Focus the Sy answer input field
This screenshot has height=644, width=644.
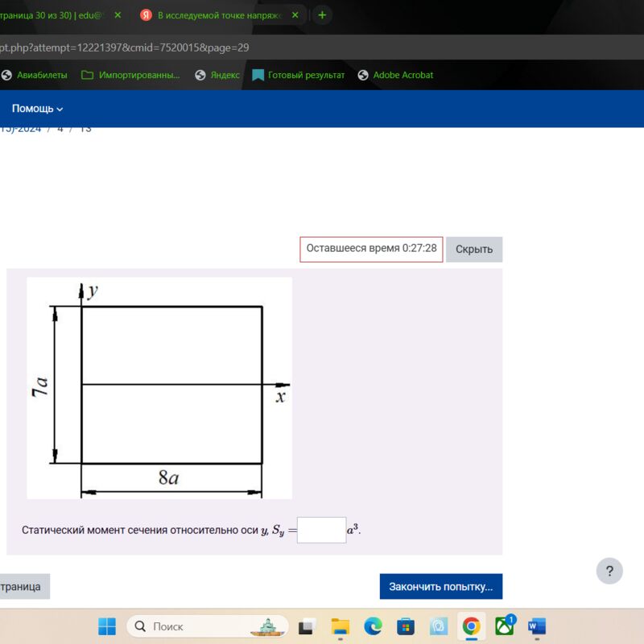pyautogui.click(x=321, y=530)
